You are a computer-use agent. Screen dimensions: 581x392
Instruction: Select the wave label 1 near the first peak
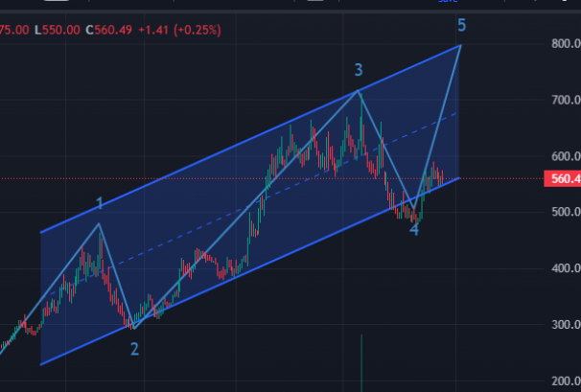pos(99,203)
